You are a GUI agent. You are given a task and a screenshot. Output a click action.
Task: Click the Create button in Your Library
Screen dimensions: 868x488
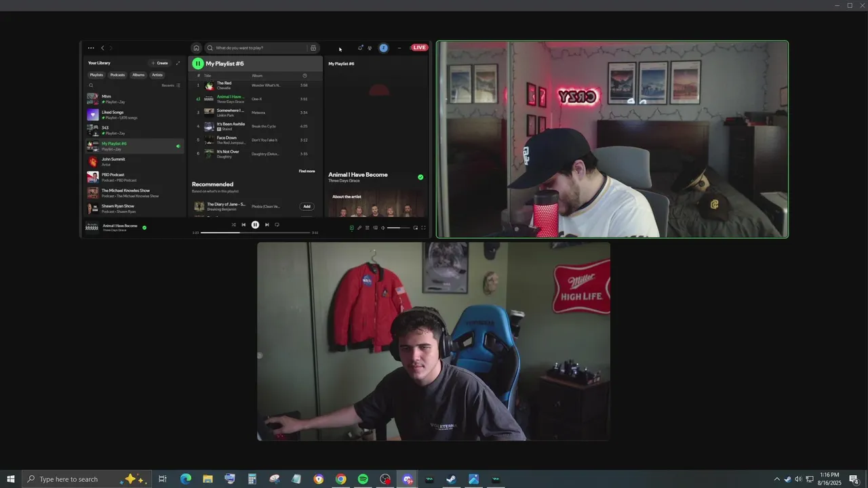[x=159, y=63]
